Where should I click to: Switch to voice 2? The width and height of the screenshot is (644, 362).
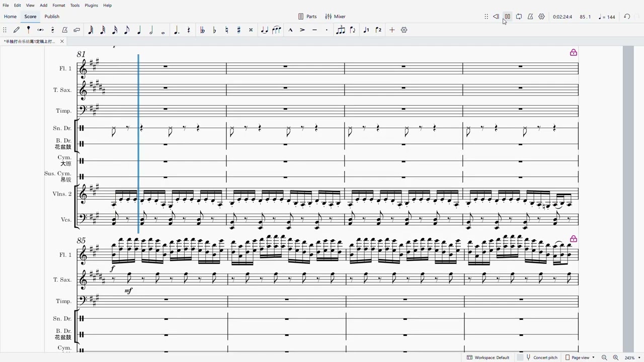click(x=378, y=30)
